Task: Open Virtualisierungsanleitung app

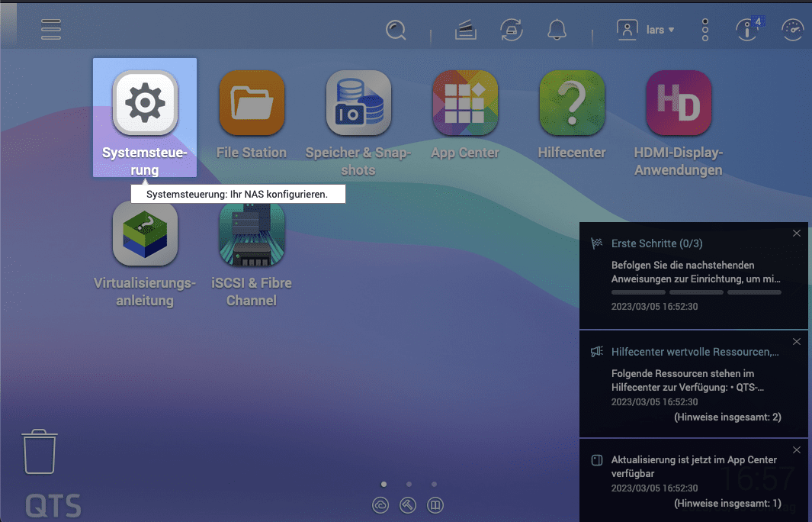Action: 145,254
